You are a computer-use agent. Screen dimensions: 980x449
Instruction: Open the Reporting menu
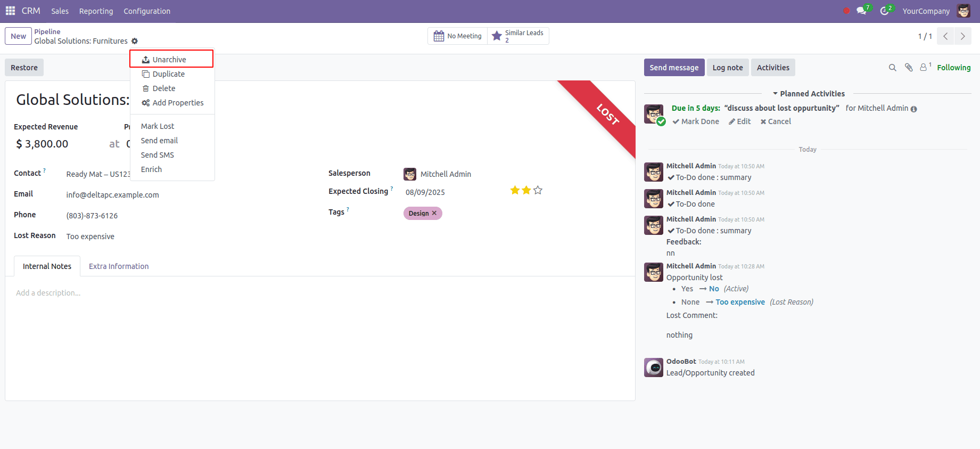pyautogui.click(x=96, y=11)
